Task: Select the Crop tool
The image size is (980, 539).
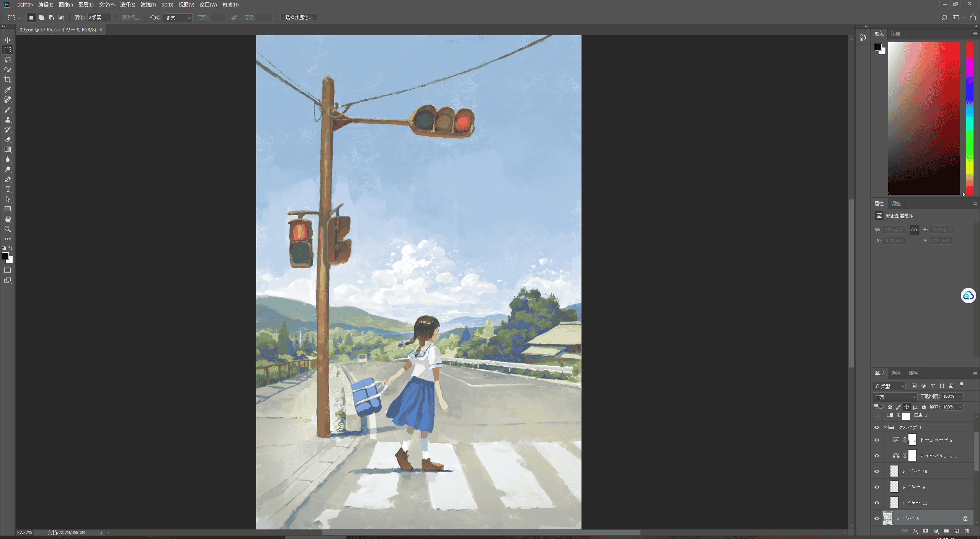Action: [x=8, y=80]
